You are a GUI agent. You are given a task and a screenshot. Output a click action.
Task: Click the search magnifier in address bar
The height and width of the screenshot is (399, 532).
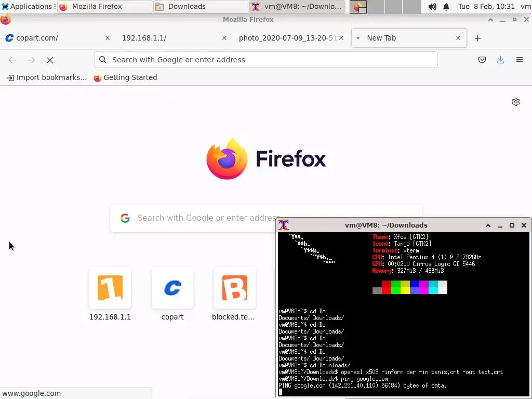click(103, 60)
